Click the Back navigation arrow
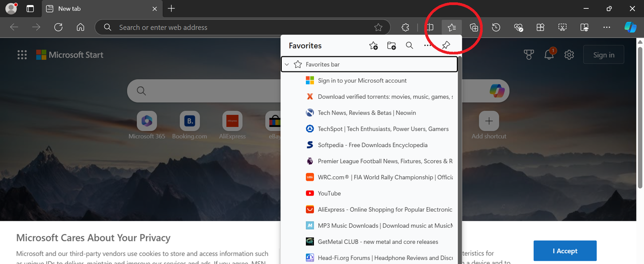Viewport: 644px width, 264px height. 14,27
